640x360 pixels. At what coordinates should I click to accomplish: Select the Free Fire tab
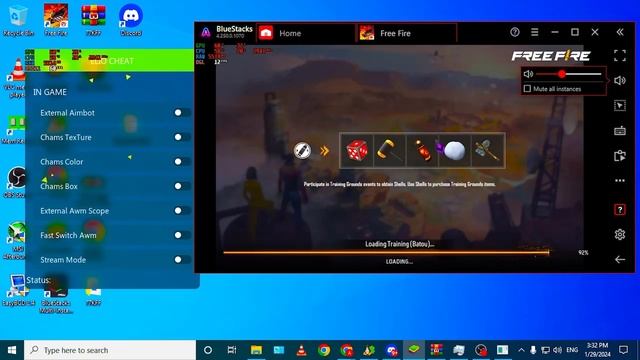point(407,33)
